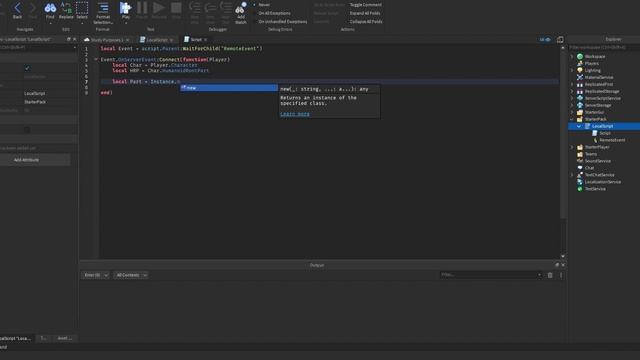Image resolution: width=640 pixels, height=360 pixels.
Task: Focus the Explorer filter search box
Action: coord(604,47)
